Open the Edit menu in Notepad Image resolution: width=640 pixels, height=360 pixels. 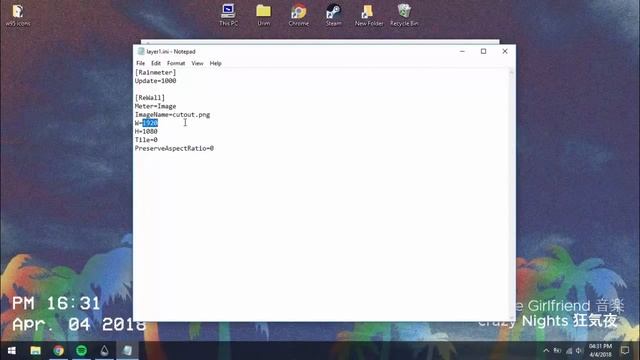tap(156, 63)
